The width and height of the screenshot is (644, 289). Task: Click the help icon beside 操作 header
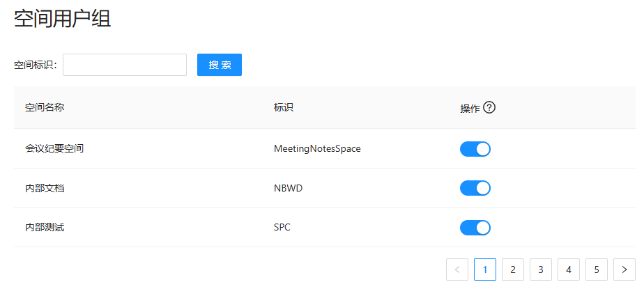click(489, 108)
